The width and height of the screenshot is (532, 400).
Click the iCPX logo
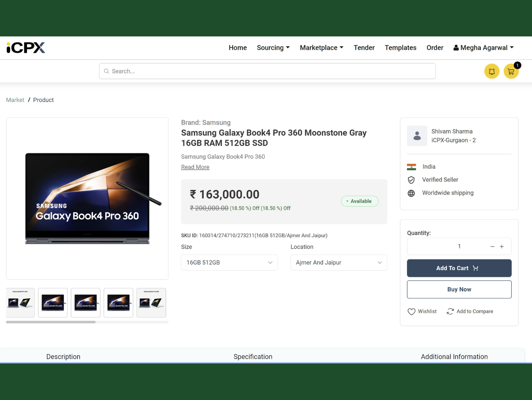[26, 48]
